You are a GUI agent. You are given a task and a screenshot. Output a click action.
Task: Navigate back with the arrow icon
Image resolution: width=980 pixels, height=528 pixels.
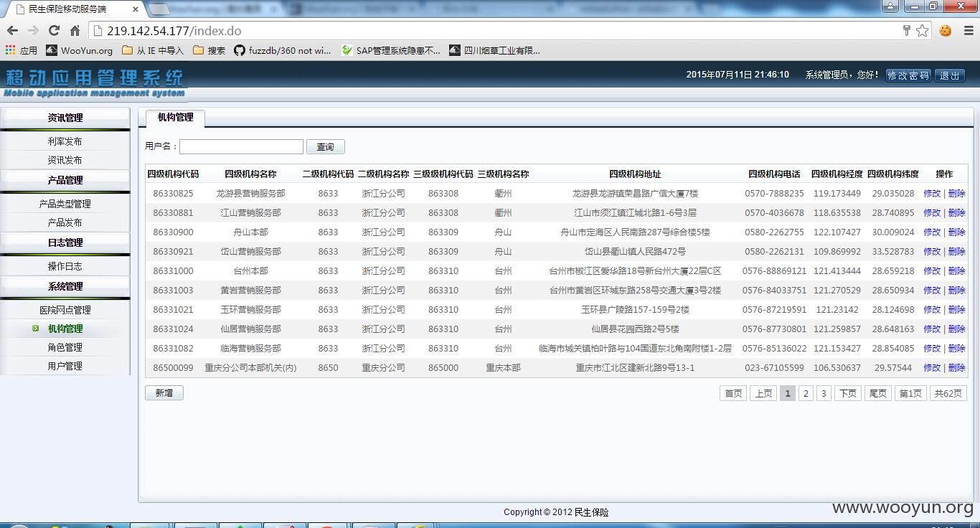coord(12,31)
